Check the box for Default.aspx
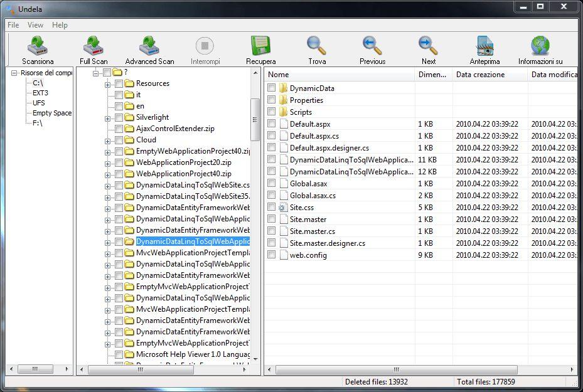Image resolution: width=583 pixels, height=392 pixels. (271, 124)
